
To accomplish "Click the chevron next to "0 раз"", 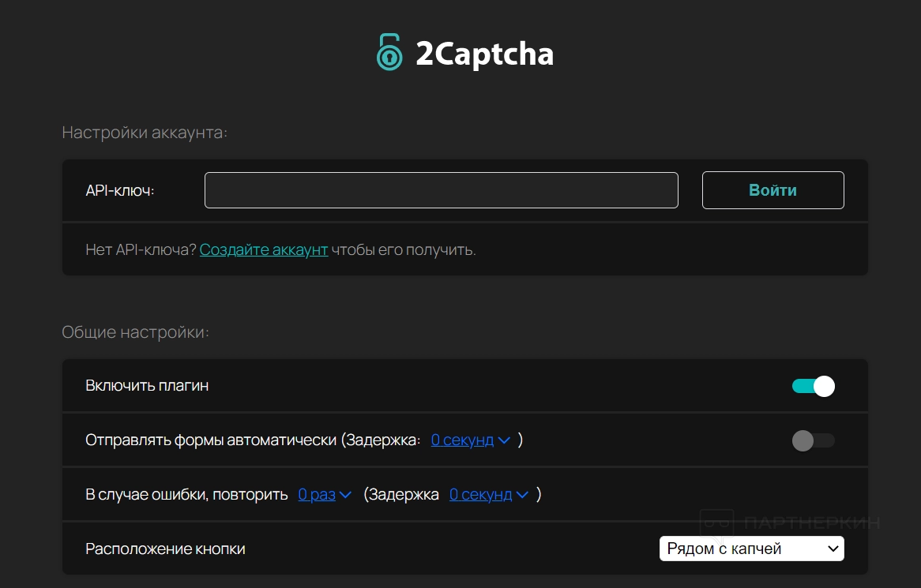I will pos(345,495).
